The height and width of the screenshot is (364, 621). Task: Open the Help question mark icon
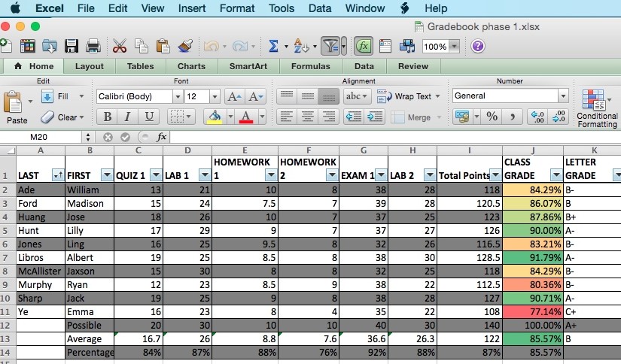[x=477, y=47]
